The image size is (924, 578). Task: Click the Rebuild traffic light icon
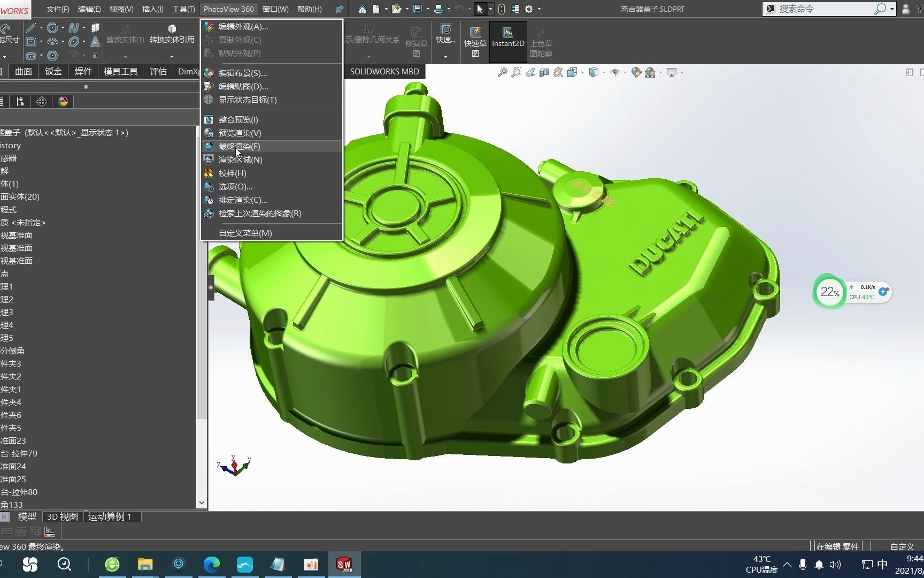tap(502, 9)
